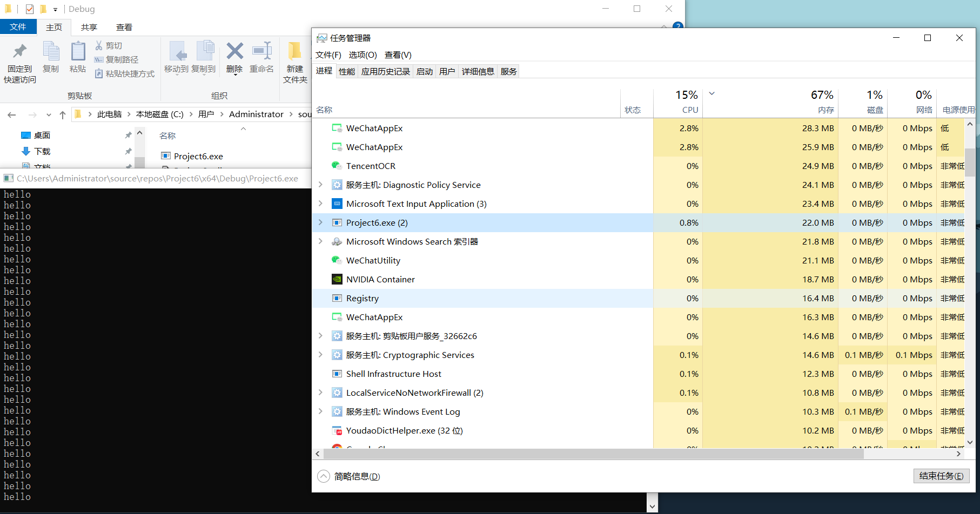Switch to the Services tab

pos(509,71)
